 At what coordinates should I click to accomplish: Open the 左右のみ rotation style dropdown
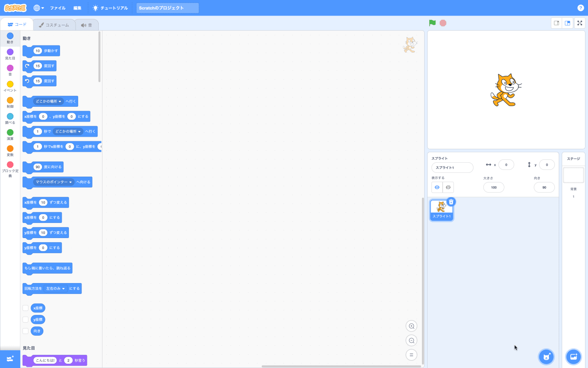63,289
